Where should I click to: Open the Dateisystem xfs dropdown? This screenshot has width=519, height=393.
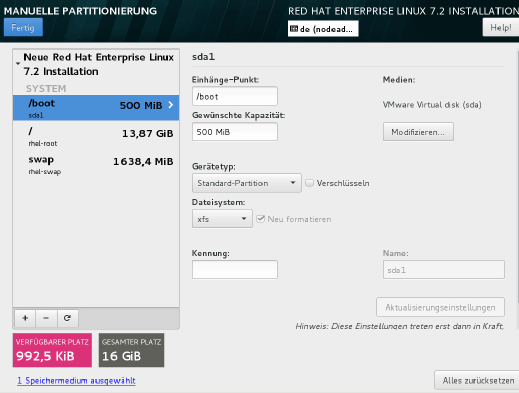(x=222, y=219)
